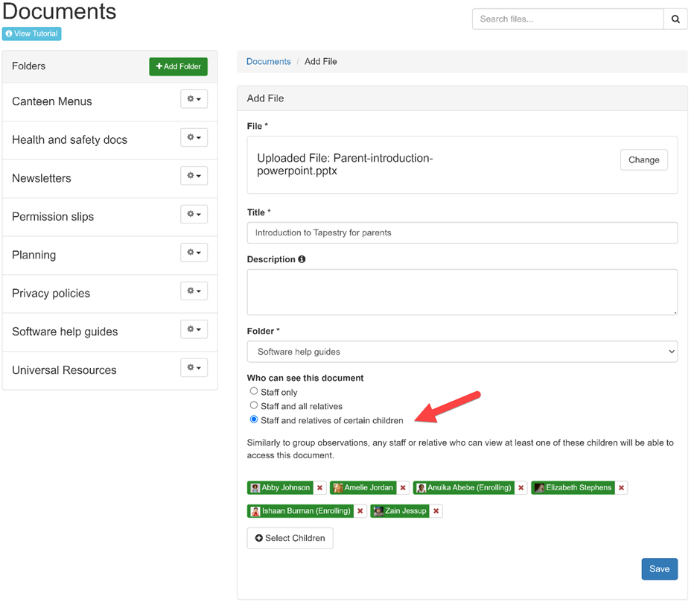
Task: Open the Description info icon tooltip
Action: (302, 259)
